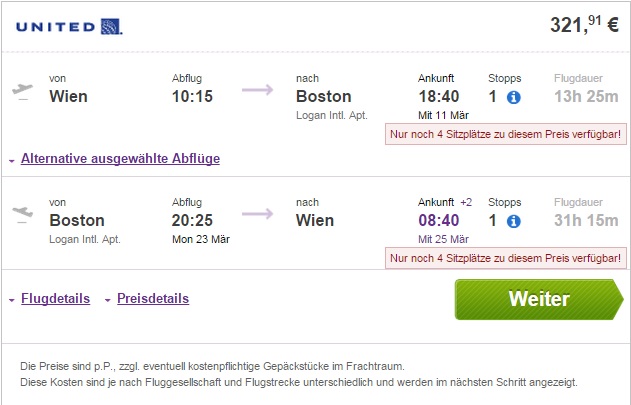Viewport: 631px width, 405px height.
Task: Click the outbound flight airplane icon
Action: click(21, 91)
